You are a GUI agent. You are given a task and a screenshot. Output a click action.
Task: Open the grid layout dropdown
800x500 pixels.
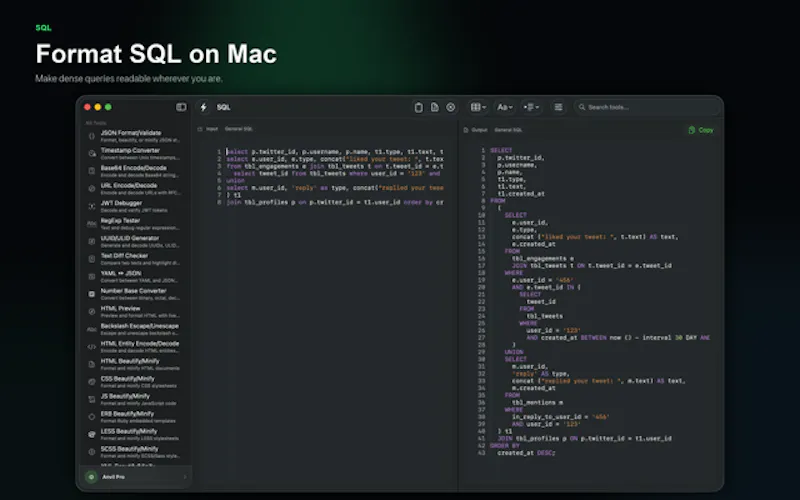click(x=478, y=107)
